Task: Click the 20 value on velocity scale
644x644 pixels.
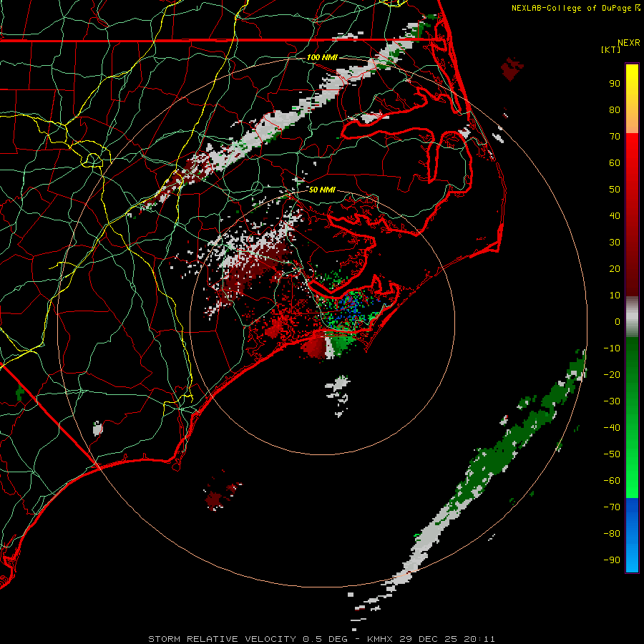Action: 615,268
